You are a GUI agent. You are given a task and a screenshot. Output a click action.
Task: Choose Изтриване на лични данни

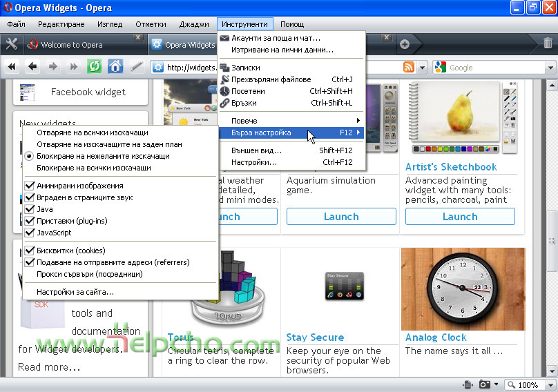point(291,50)
